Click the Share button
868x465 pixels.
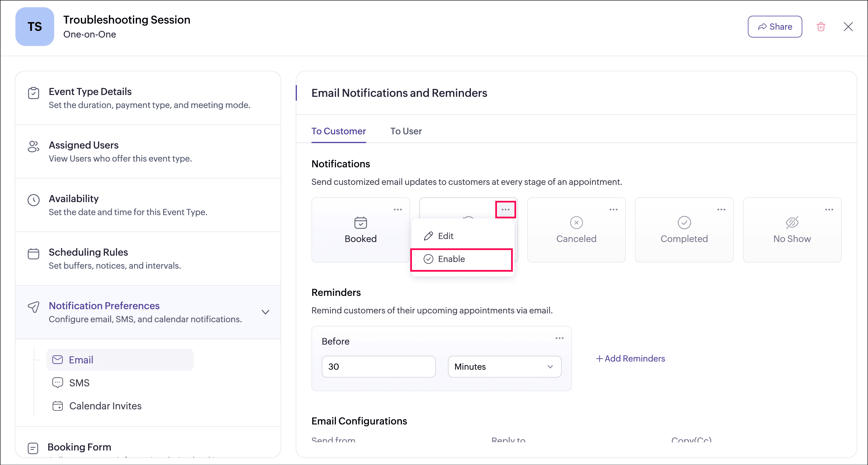775,27
